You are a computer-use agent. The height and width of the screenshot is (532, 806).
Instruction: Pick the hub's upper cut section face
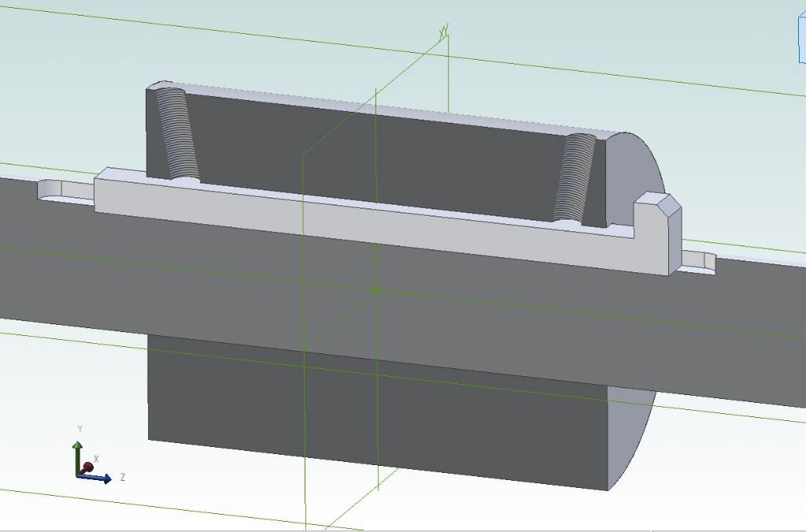pyautogui.click(x=378, y=153)
